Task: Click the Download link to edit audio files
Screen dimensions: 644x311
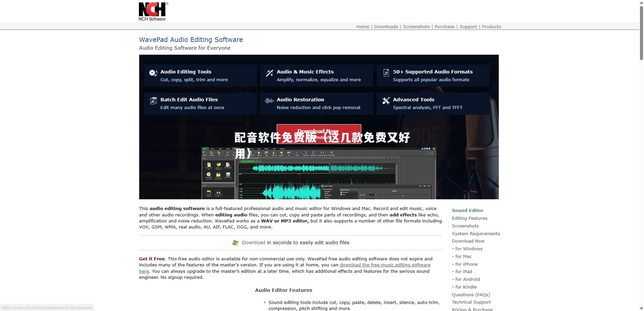Action: click(x=254, y=243)
